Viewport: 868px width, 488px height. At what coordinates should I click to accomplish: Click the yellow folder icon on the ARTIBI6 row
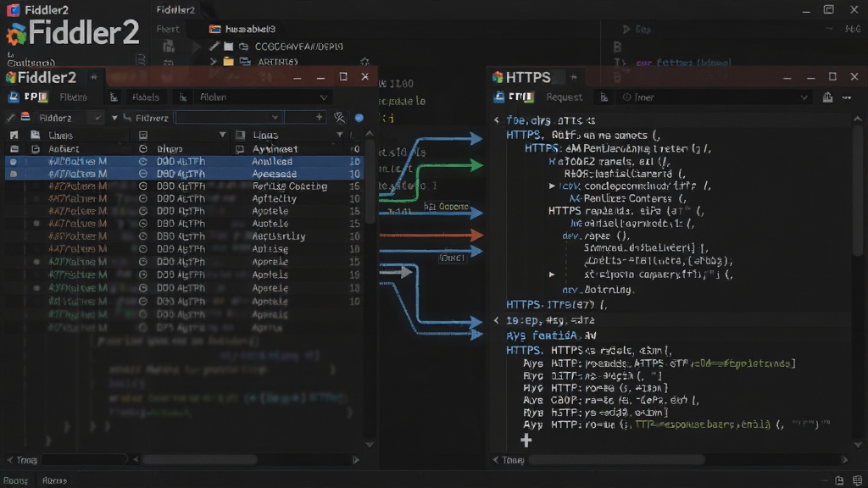[228, 62]
